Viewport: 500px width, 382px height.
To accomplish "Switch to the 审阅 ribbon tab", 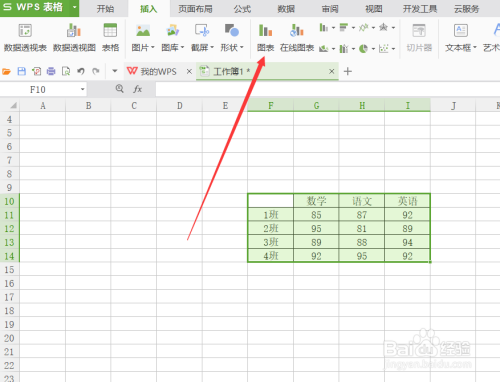I will 330,9.
